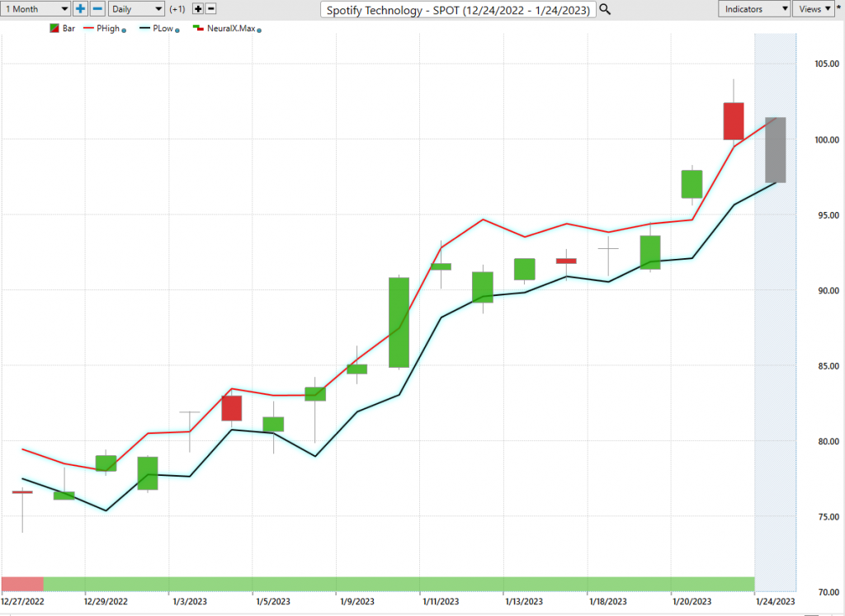The width and height of the screenshot is (845, 616).
Task: Click the (+1) forecast offset label
Action: click(177, 9)
